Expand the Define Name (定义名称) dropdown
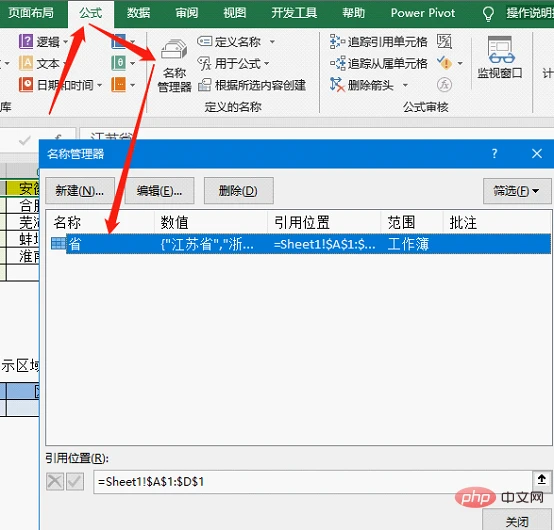 tap(272, 42)
